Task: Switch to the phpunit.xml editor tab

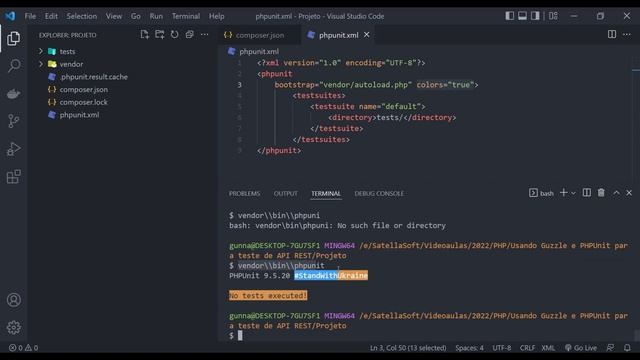Action: click(x=338, y=35)
